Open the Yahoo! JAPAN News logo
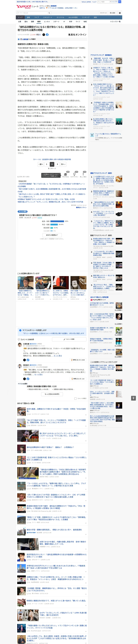 (27, 7)
